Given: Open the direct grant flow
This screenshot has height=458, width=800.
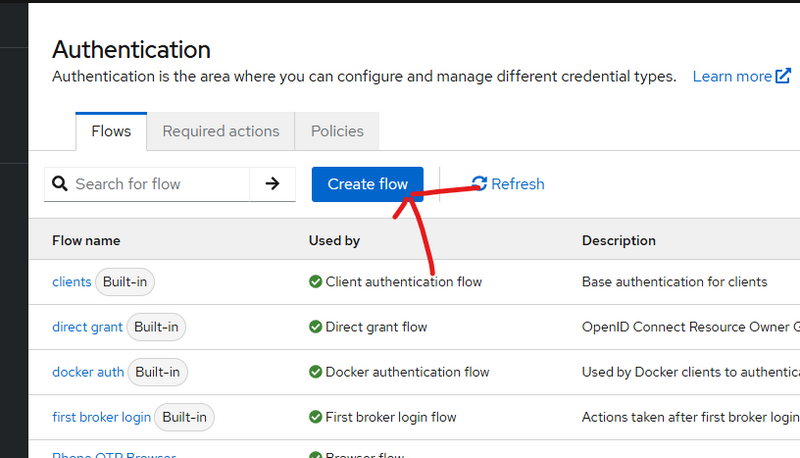Looking at the screenshot, I should pyautogui.click(x=87, y=327).
